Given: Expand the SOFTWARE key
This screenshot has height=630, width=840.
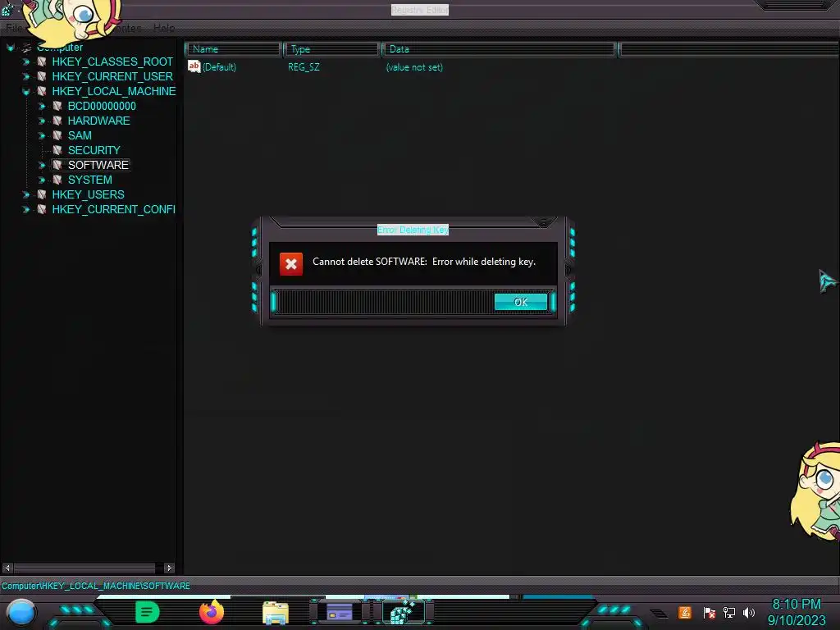Looking at the screenshot, I should [42, 165].
